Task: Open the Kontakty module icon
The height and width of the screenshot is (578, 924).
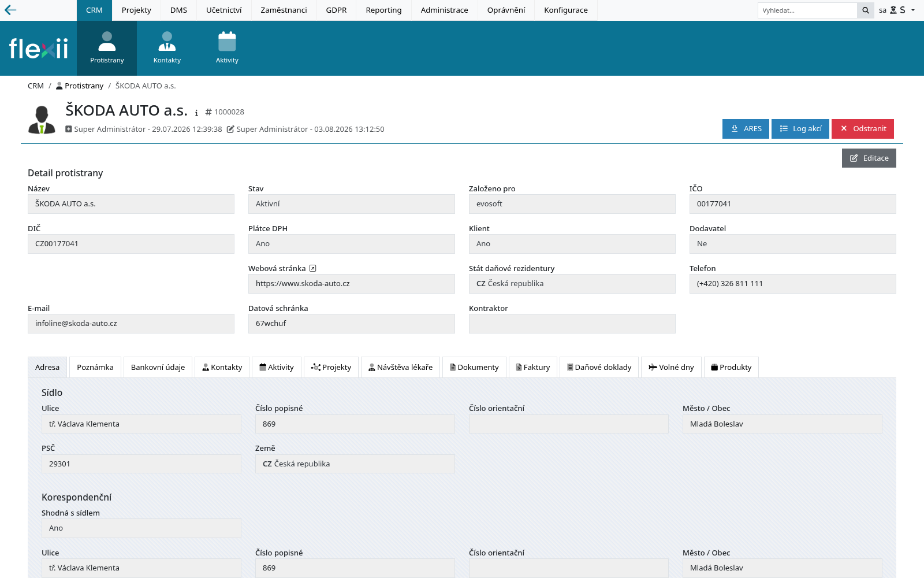Action: click(x=167, y=48)
